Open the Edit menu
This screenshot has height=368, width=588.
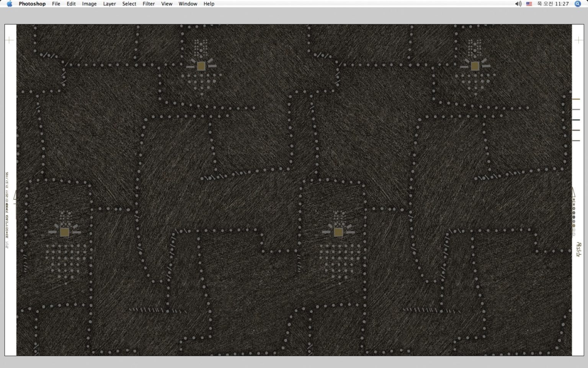click(71, 4)
